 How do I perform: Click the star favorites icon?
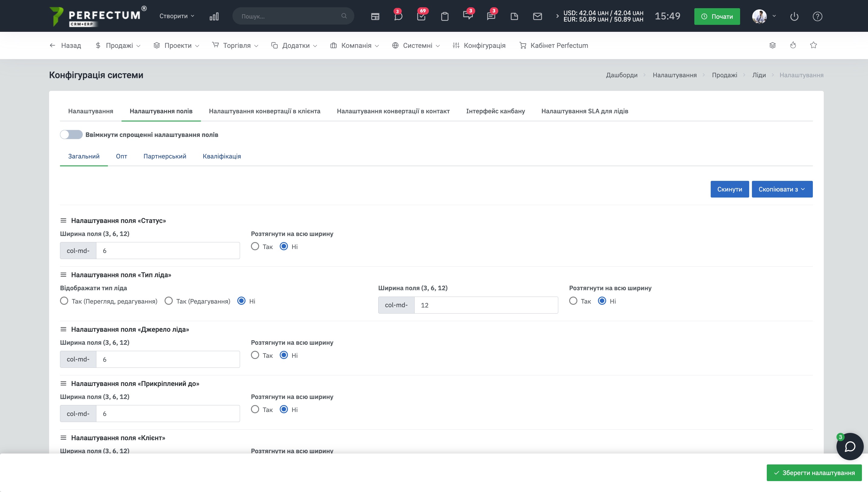(x=813, y=45)
